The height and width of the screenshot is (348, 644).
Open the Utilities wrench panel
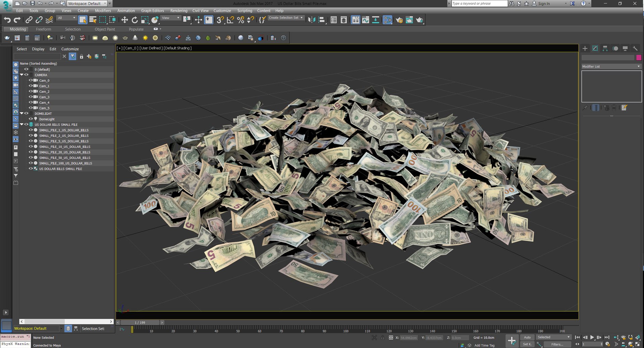(635, 49)
